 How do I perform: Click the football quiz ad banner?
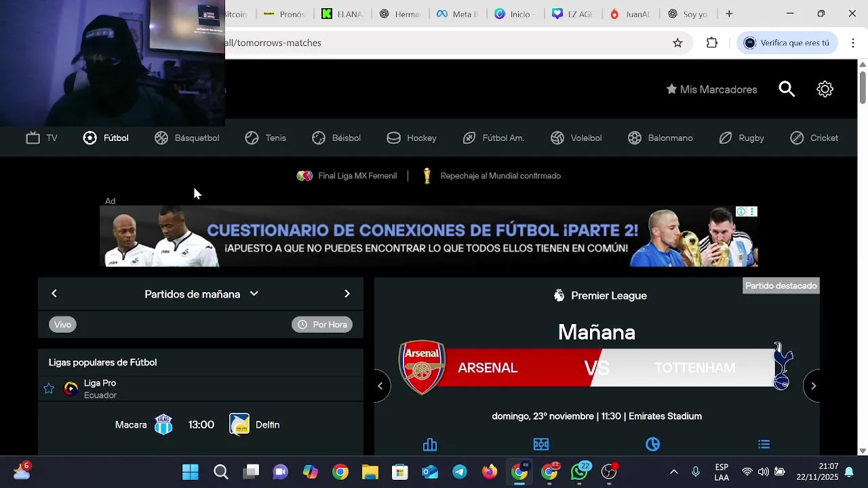click(429, 237)
